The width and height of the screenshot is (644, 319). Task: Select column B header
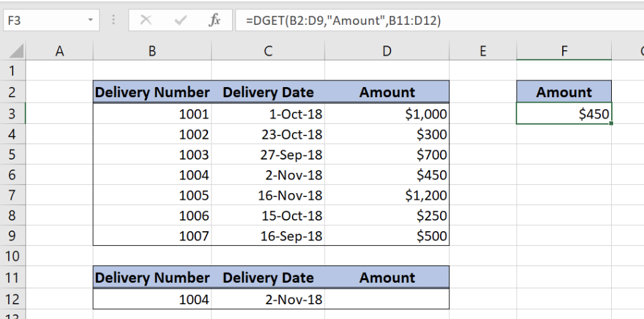click(x=152, y=51)
